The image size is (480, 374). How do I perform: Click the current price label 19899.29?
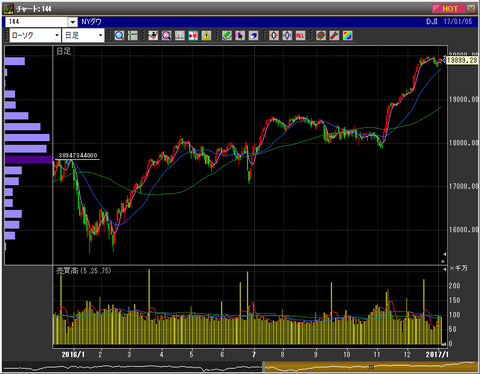tap(462, 60)
